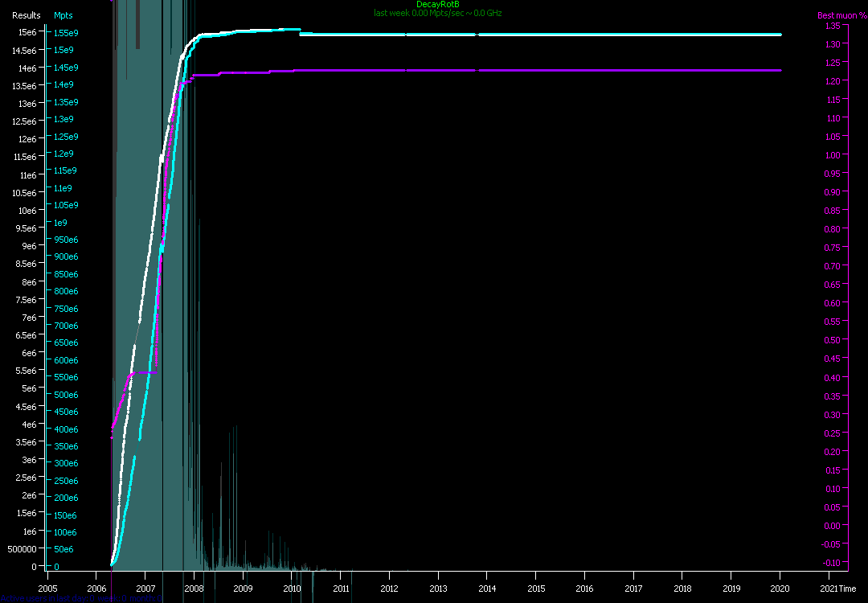The image size is (868, 603).
Task: Click the 2012 year tick label
Action: click(x=389, y=589)
